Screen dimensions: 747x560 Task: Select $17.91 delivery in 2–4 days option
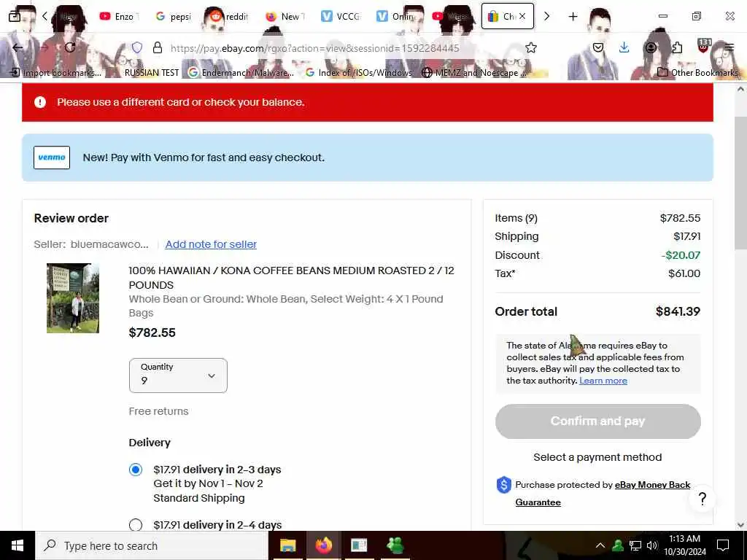(x=136, y=525)
